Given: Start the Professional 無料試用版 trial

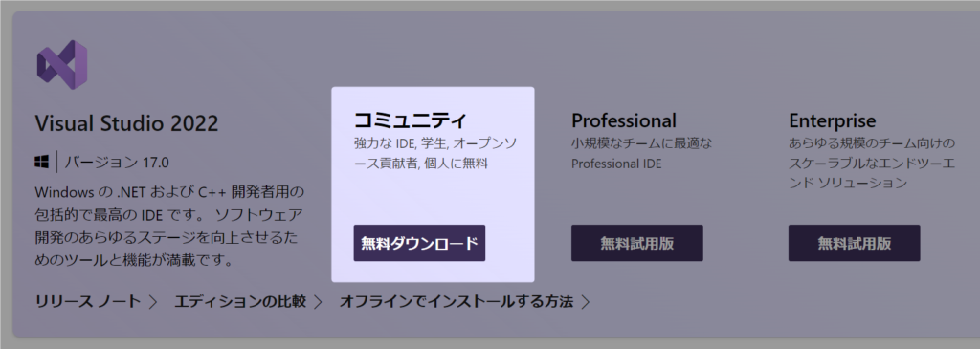Looking at the screenshot, I should [x=636, y=243].
